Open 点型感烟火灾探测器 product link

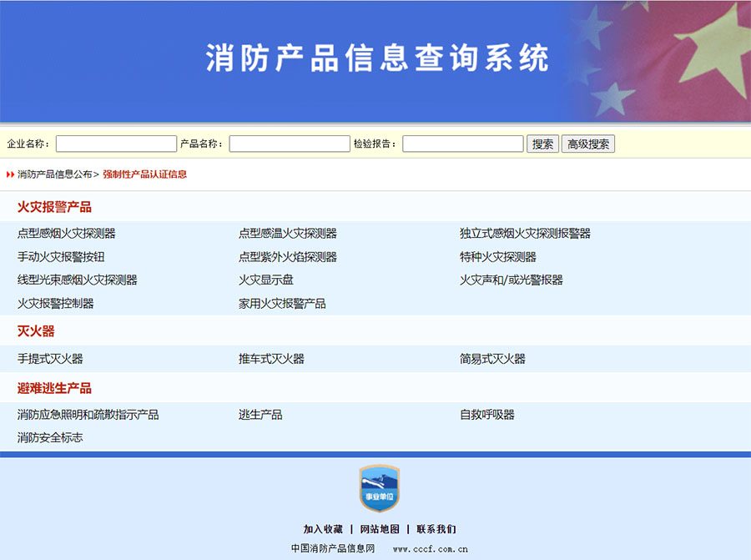67,234
